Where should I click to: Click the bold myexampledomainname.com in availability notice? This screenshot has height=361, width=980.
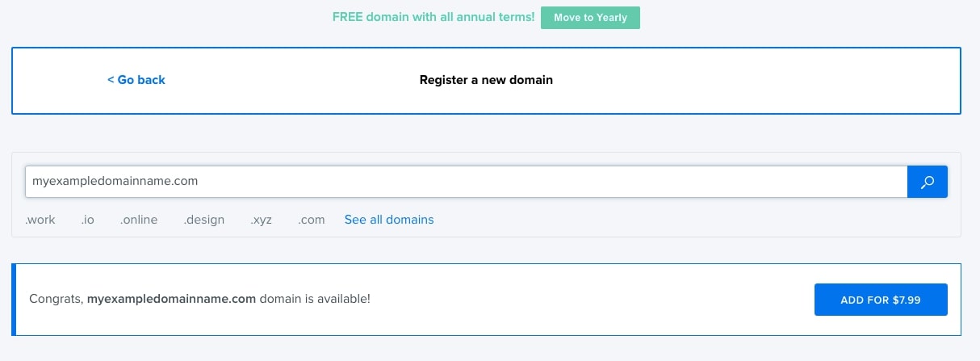[171, 299]
